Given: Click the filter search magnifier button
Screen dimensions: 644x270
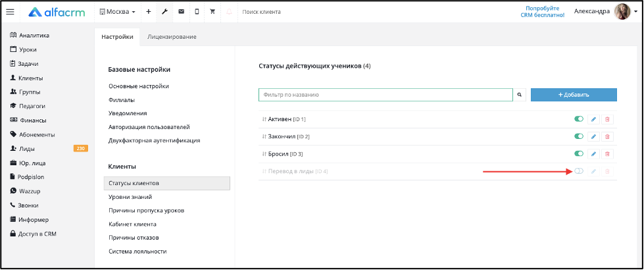Looking at the screenshot, I should (x=520, y=95).
